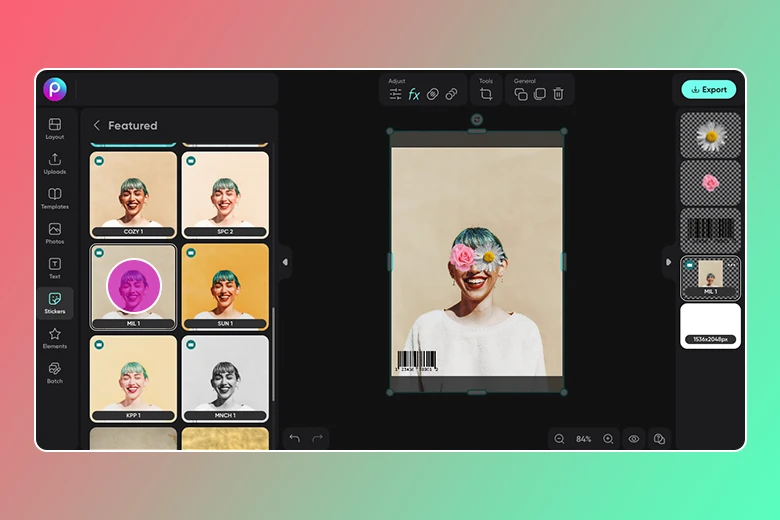Switch to the Templates sidebar tab
The width and height of the screenshot is (780, 520).
(55, 198)
